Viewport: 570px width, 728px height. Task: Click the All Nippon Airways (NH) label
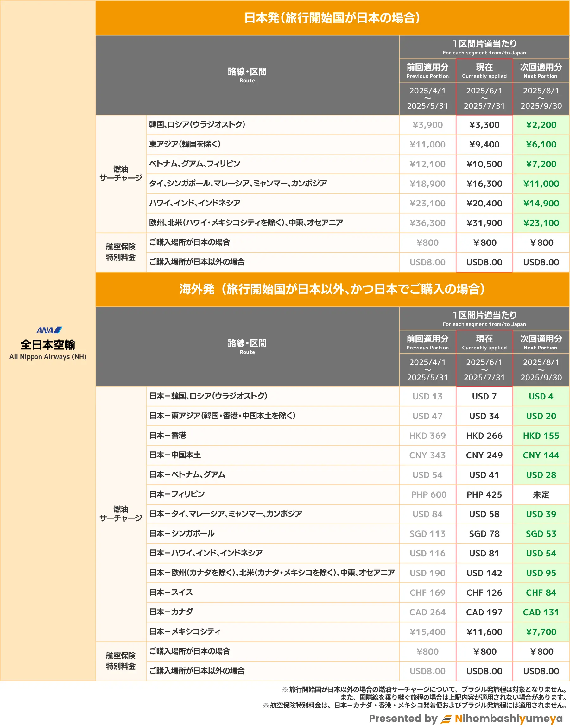(48, 356)
